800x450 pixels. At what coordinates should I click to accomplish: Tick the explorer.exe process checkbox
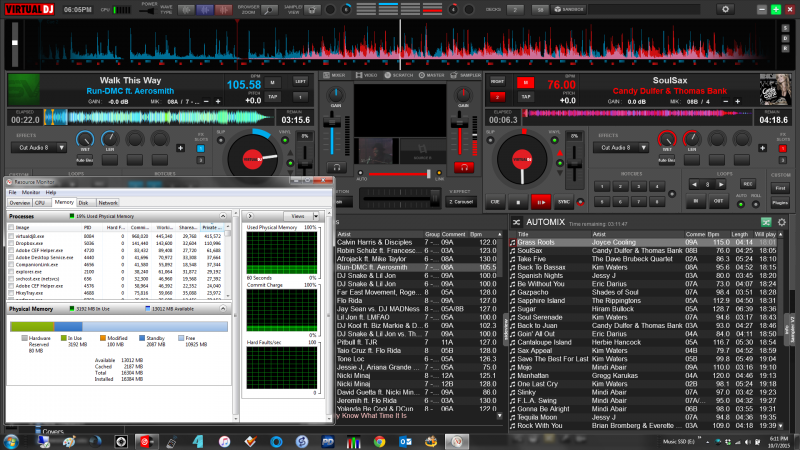pyautogui.click(x=11, y=272)
